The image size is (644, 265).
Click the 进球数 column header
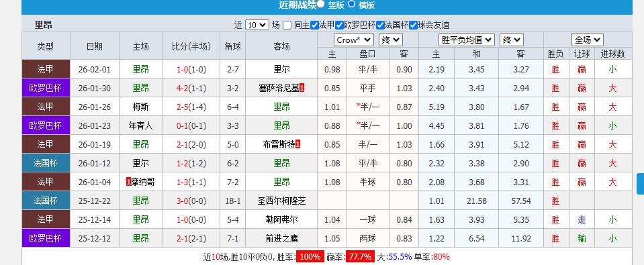(613, 54)
